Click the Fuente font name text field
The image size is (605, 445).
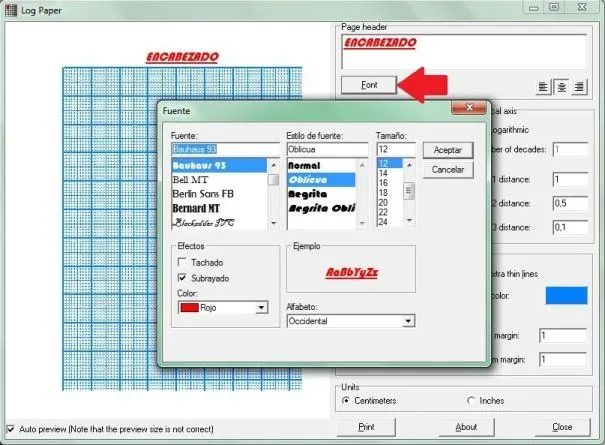pos(225,149)
